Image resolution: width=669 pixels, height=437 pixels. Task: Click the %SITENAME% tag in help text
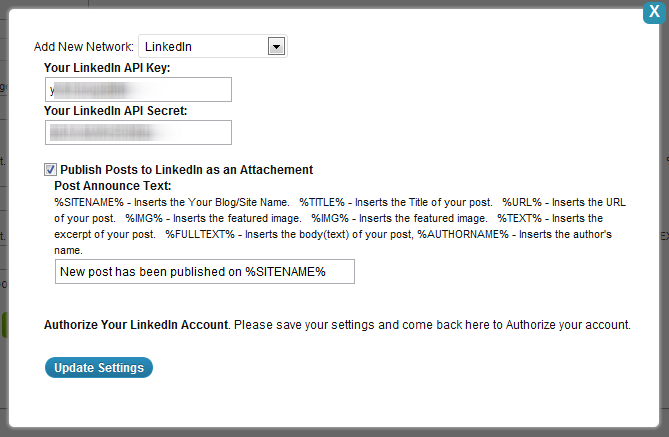(x=89, y=202)
